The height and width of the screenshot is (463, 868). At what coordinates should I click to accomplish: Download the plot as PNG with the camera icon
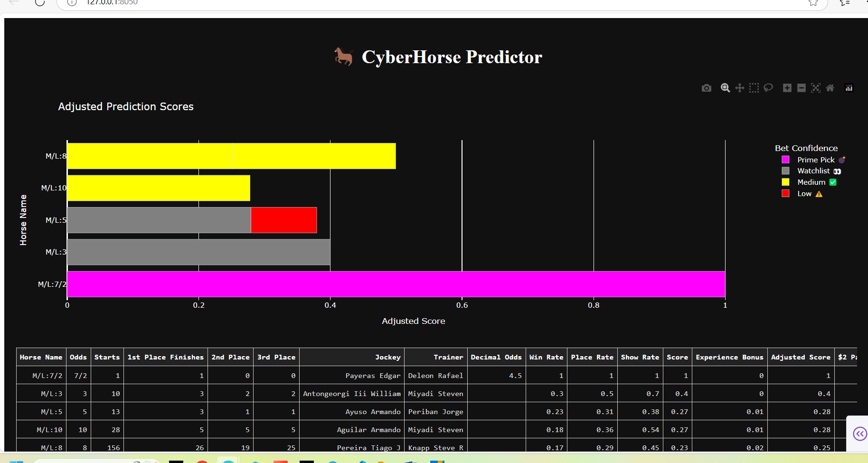707,88
